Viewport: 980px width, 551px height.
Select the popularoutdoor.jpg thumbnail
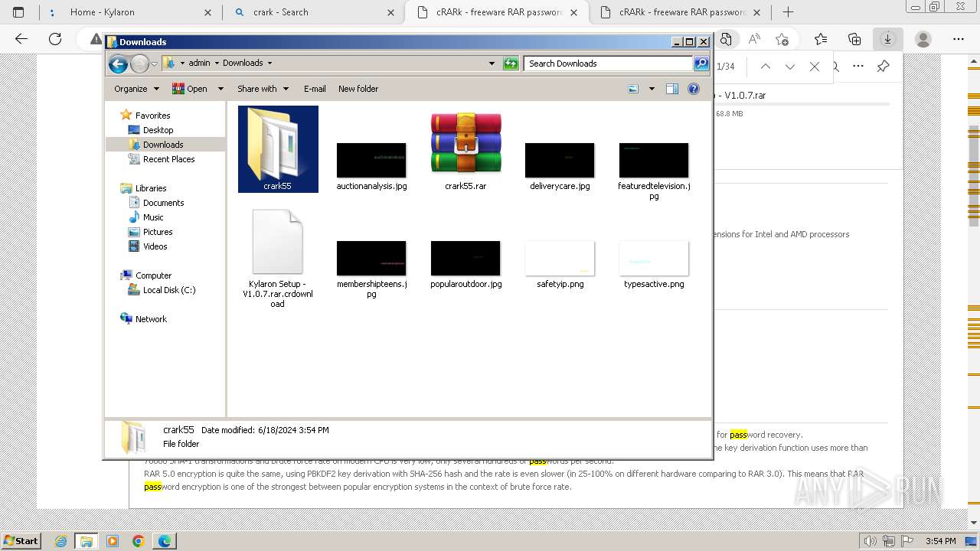[x=465, y=258]
